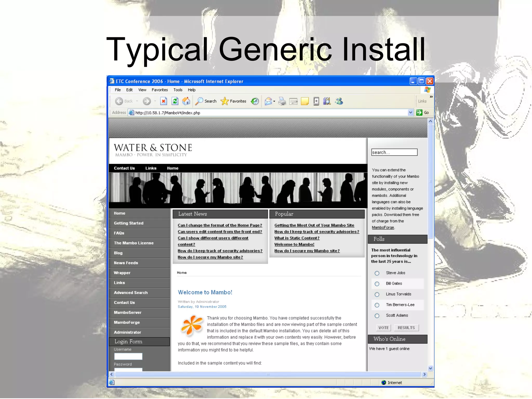Click the vertical scrollbar thumb
Image resolution: width=532 pixels, height=399 pixels.
[430, 181]
